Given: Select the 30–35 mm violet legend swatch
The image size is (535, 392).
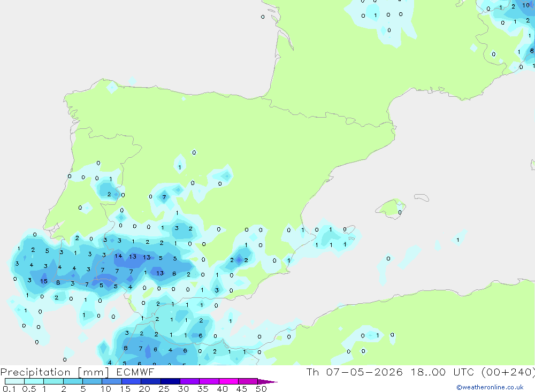Looking at the screenshot, I should (x=189, y=381).
